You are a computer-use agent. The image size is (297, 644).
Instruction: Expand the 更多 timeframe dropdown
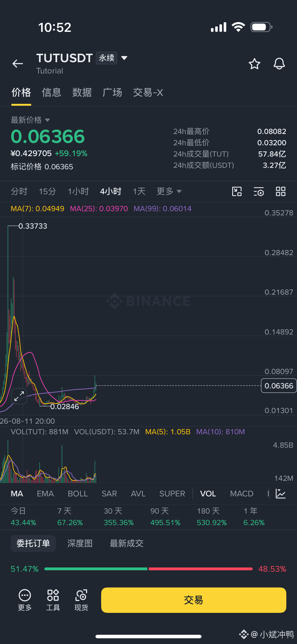tap(169, 192)
